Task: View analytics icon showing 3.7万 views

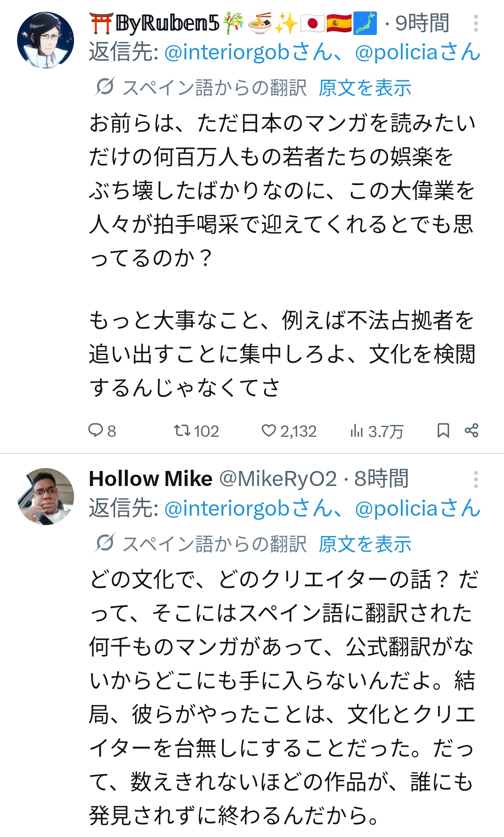Action: click(356, 431)
